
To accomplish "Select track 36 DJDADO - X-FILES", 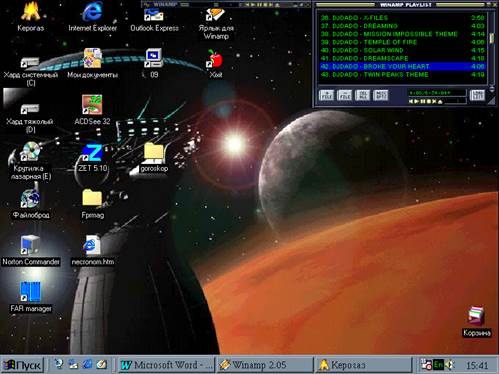I will pyautogui.click(x=402, y=17).
